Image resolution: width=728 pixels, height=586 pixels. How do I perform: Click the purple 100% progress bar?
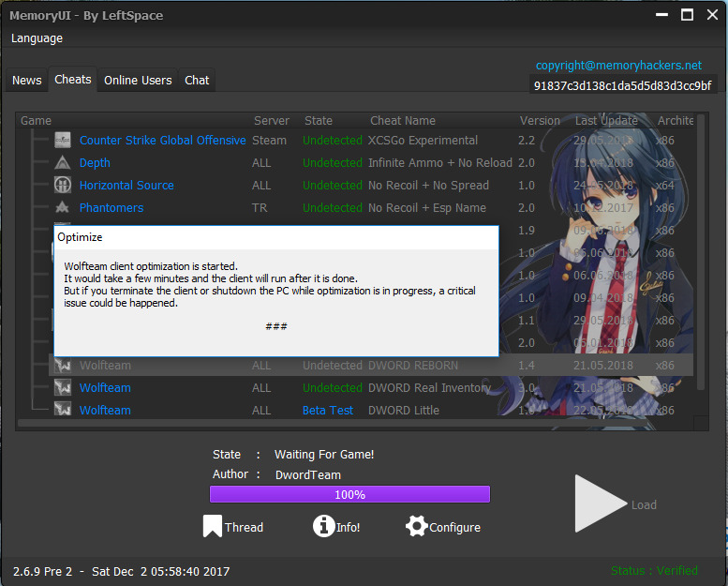pyautogui.click(x=349, y=494)
